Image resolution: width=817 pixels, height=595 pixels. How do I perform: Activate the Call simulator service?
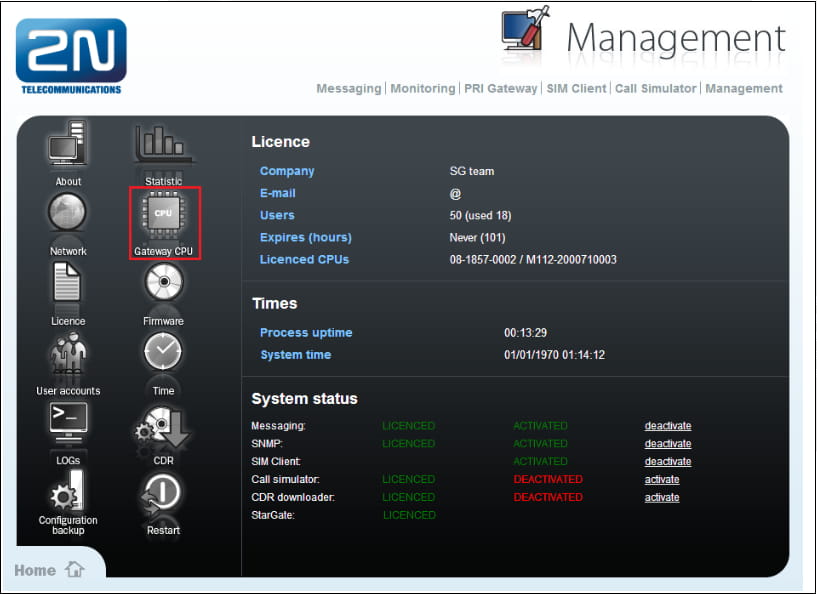(x=662, y=479)
